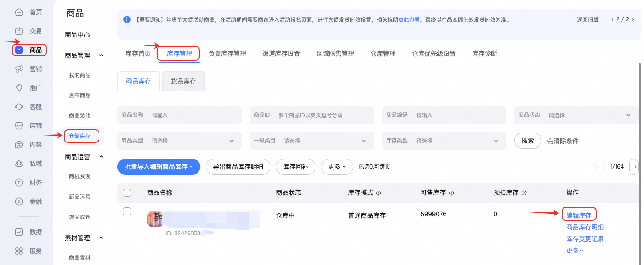Click the 推广 lightbulb icon
The image size is (644, 265).
pos(19,88)
